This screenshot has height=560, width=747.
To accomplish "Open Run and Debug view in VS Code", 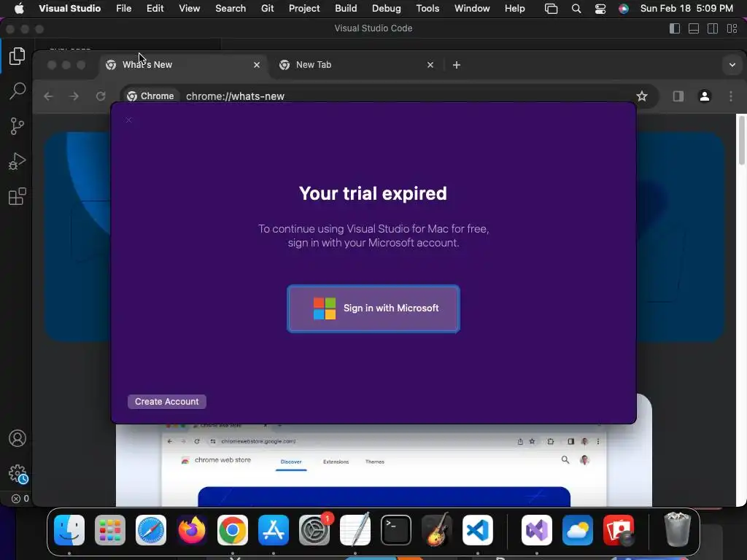I will point(18,161).
